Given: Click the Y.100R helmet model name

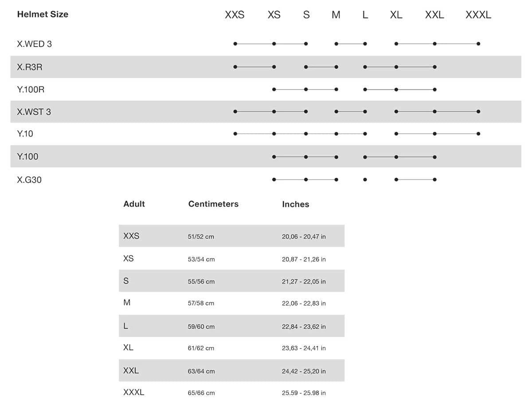Looking at the screenshot, I should point(31,90).
